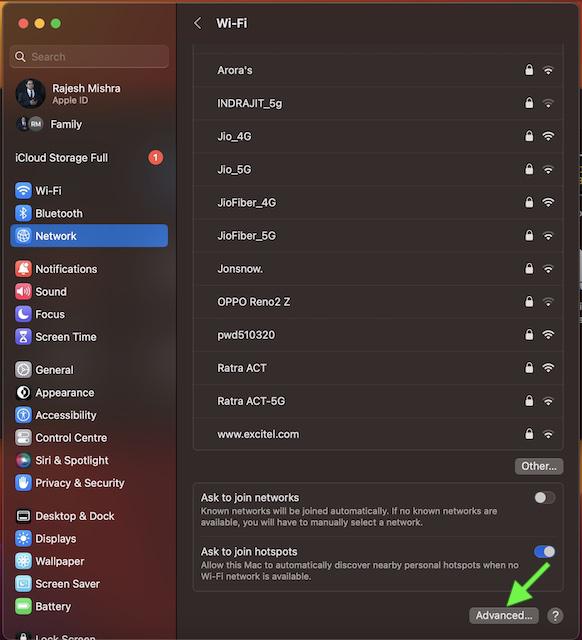Viewport: 582px width, 640px height.
Task: Click the Search field in sidebar
Action: pos(89,56)
